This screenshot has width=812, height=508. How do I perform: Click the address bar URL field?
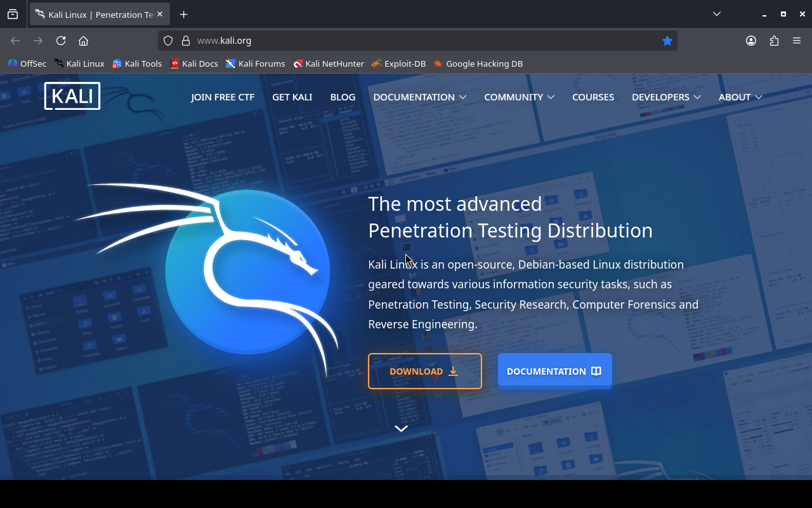coord(412,41)
